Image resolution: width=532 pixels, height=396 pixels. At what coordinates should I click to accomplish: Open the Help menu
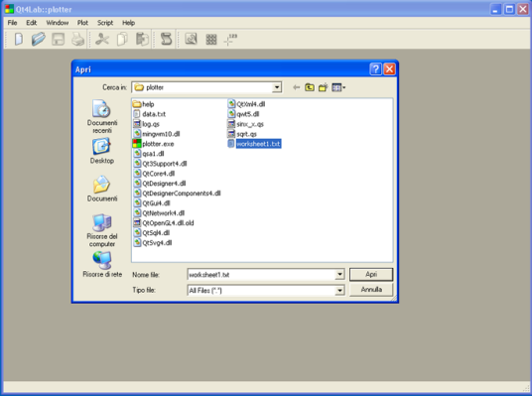[x=129, y=23]
